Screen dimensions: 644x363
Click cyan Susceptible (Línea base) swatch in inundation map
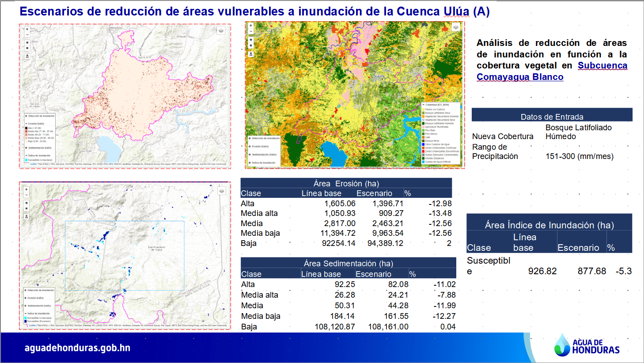point(26,318)
